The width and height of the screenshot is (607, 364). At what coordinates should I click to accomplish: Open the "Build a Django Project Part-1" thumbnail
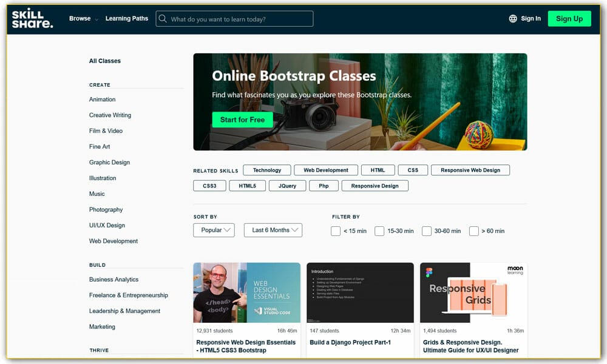point(360,292)
